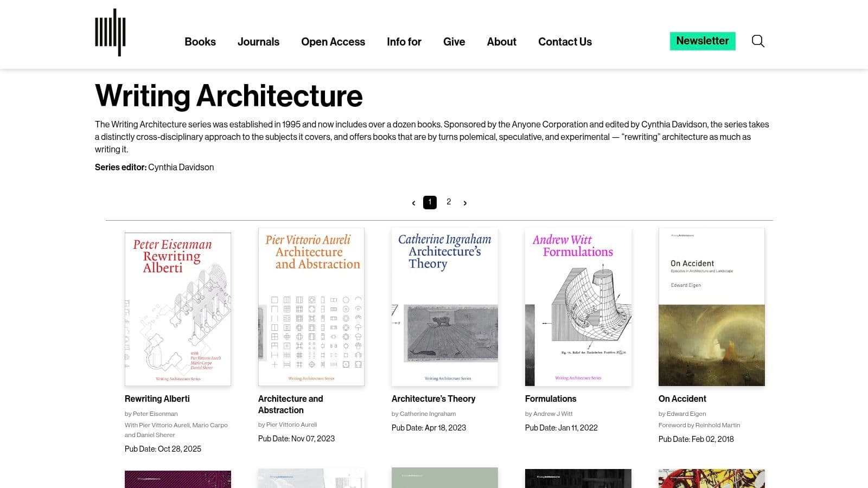Expand the Journals menu
Viewport: 868px width, 488px height.
click(x=258, y=41)
